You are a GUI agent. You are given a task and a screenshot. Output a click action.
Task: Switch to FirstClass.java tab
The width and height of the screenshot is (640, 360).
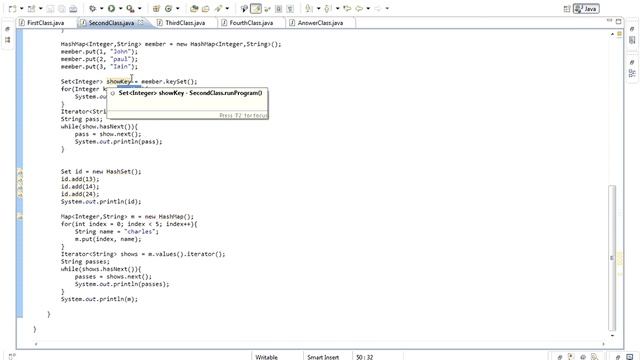pyautogui.click(x=45, y=23)
